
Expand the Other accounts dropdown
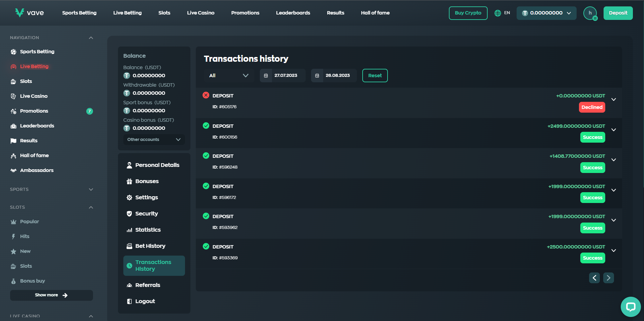(154, 140)
